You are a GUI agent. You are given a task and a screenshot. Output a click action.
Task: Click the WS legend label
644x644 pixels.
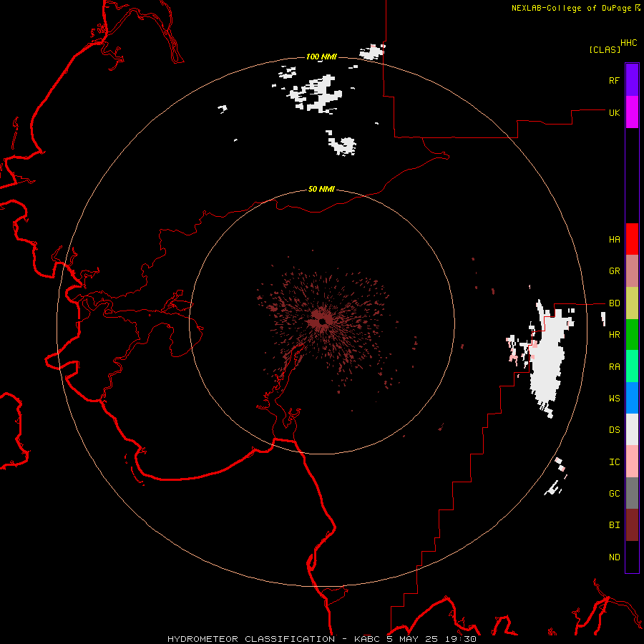pyautogui.click(x=614, y=399)
